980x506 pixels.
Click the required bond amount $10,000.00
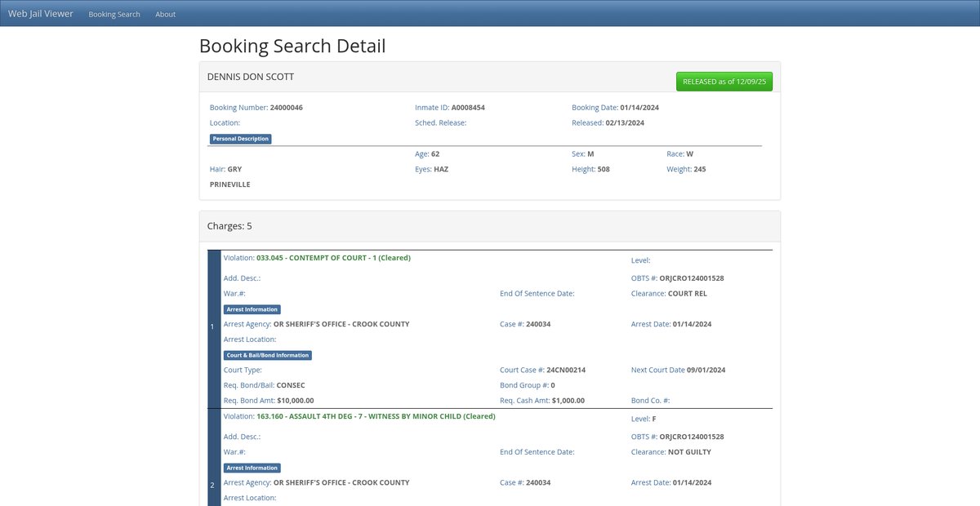coord(296,401)
